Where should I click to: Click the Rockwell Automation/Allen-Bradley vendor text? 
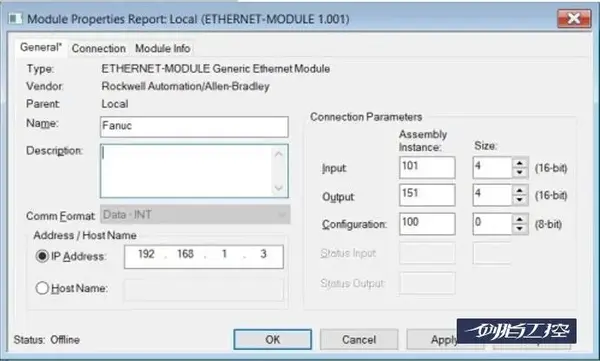[185, 86]
